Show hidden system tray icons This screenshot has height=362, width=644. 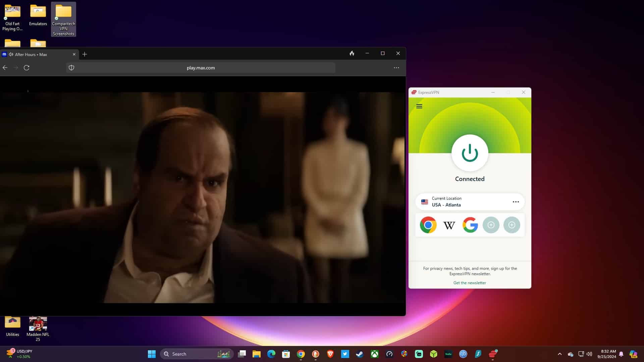[559, 354]
